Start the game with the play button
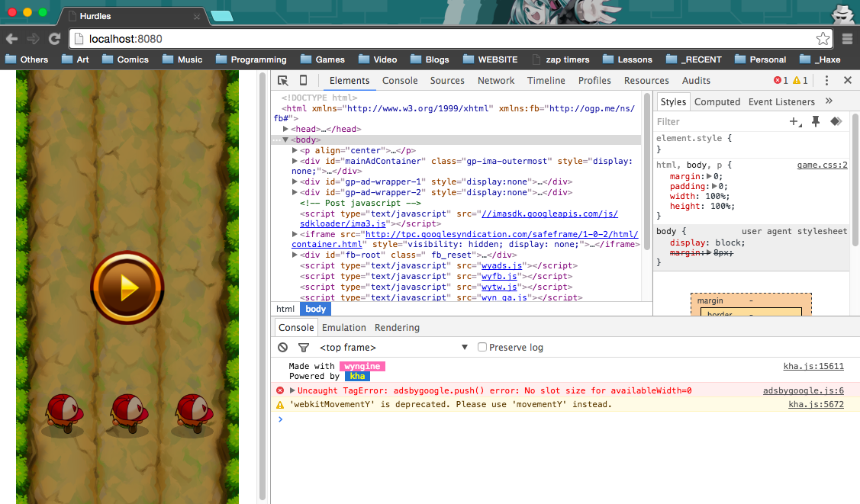Image resolution: width=860 pixels, height=504 pixels. click(127, 287)
